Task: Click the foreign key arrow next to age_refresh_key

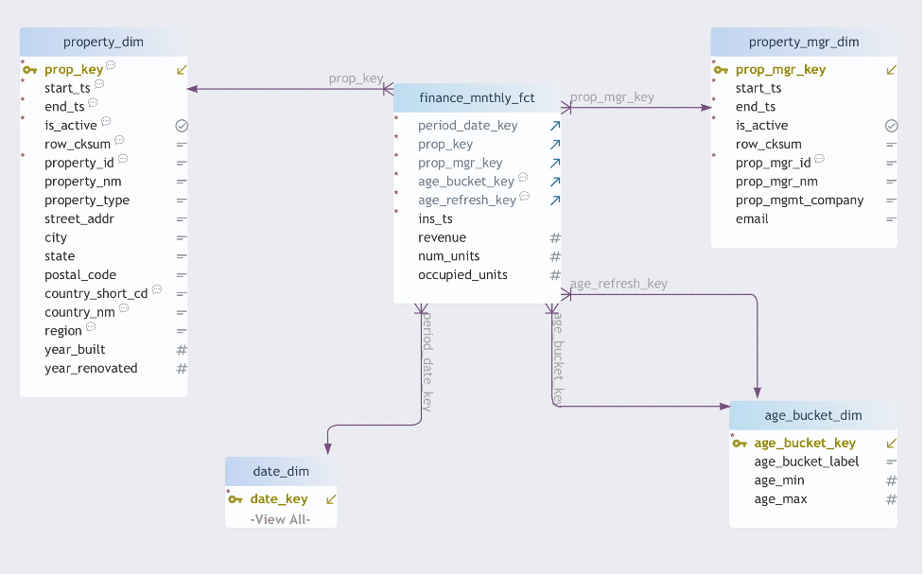Action: (554, 200)
